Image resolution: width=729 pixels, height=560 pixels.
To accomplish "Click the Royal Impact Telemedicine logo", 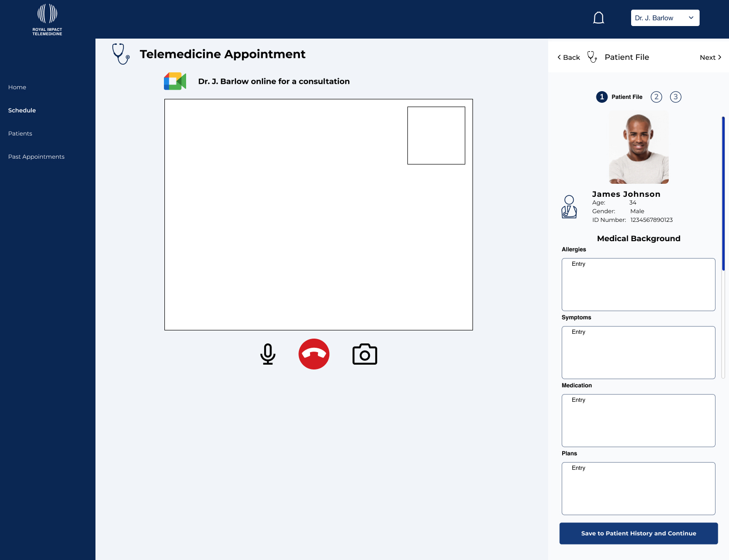I will pos(47,20).
